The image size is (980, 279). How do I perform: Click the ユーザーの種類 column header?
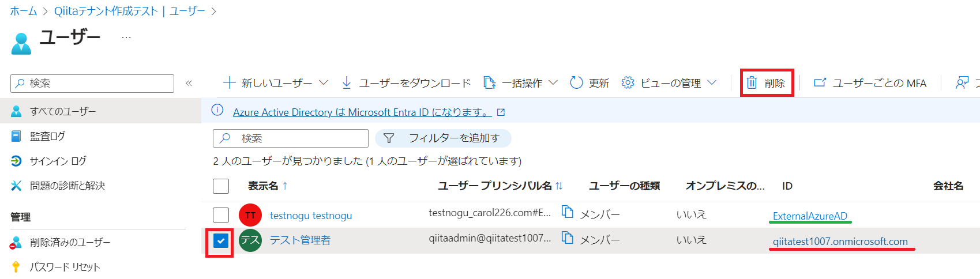(624, 186)
